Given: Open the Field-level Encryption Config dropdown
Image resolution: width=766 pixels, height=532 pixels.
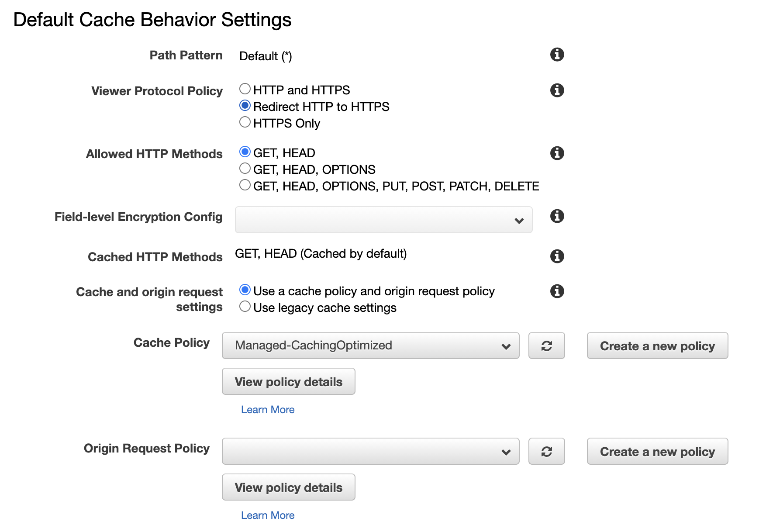Looking at the screenshot, I should 383,220.
